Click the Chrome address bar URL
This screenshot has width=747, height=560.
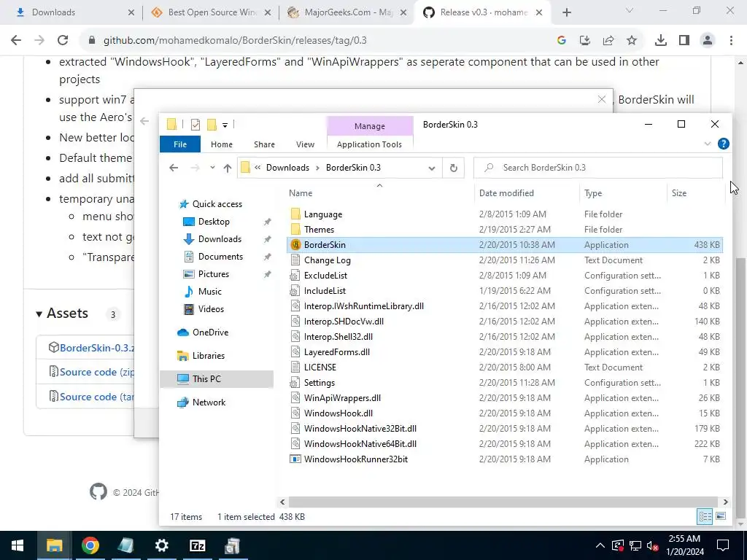pos(235,41)
